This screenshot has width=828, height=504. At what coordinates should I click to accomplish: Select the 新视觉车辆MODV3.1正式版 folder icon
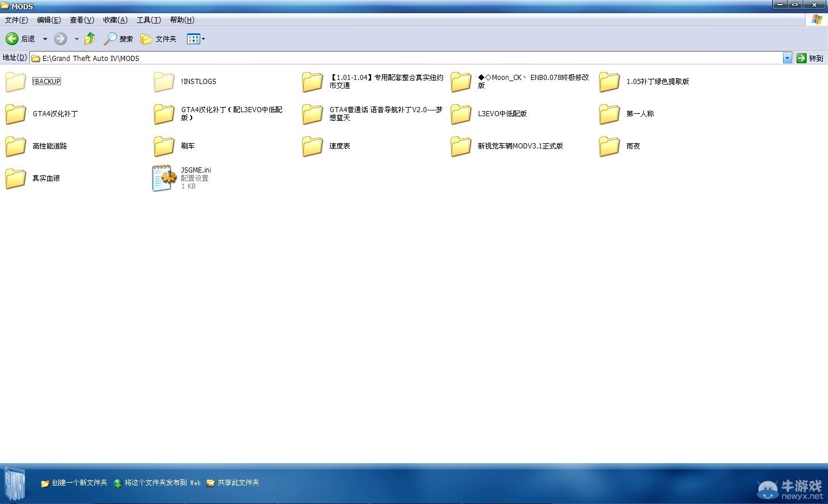tap(461, 146)
